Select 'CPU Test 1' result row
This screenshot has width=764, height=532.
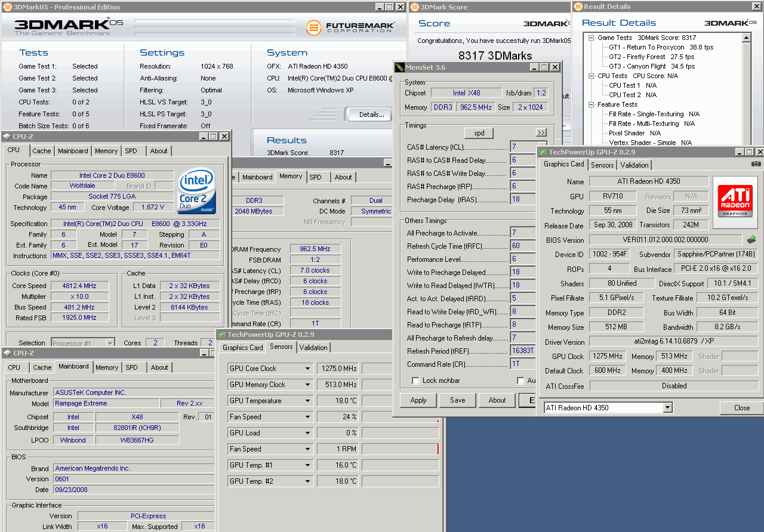point(633,85)
